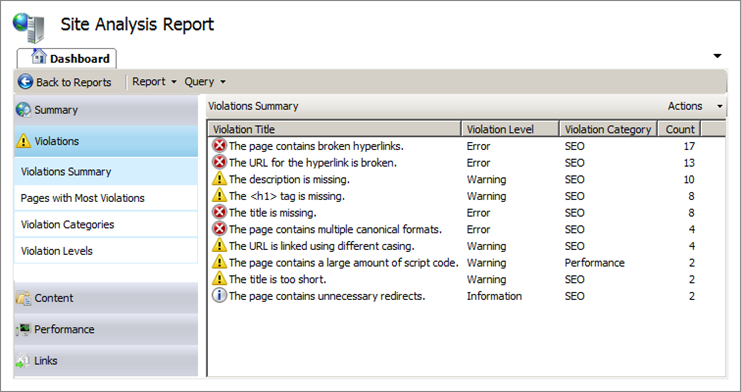742x392 pixels.
Task: Click the Violations warning triangle sidebar icon
Action: [x=24, y=141]
